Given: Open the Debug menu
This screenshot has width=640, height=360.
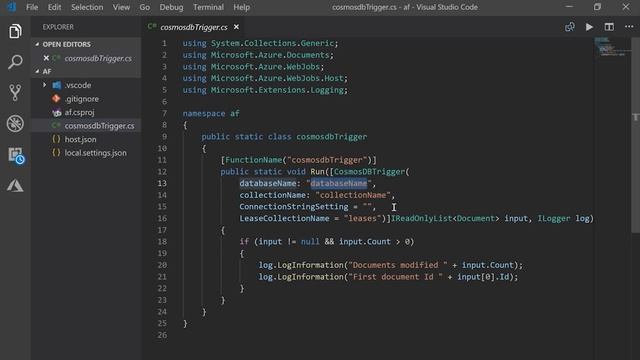Looking at the screenshot, I should [x=171, y=7].
